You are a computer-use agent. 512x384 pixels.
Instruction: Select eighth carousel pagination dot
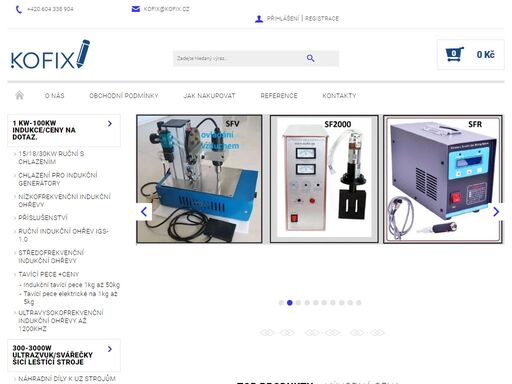pos(341,303)
